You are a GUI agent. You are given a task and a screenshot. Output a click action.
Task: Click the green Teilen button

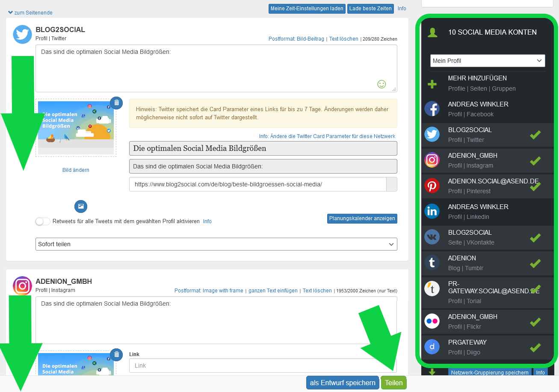394,383
